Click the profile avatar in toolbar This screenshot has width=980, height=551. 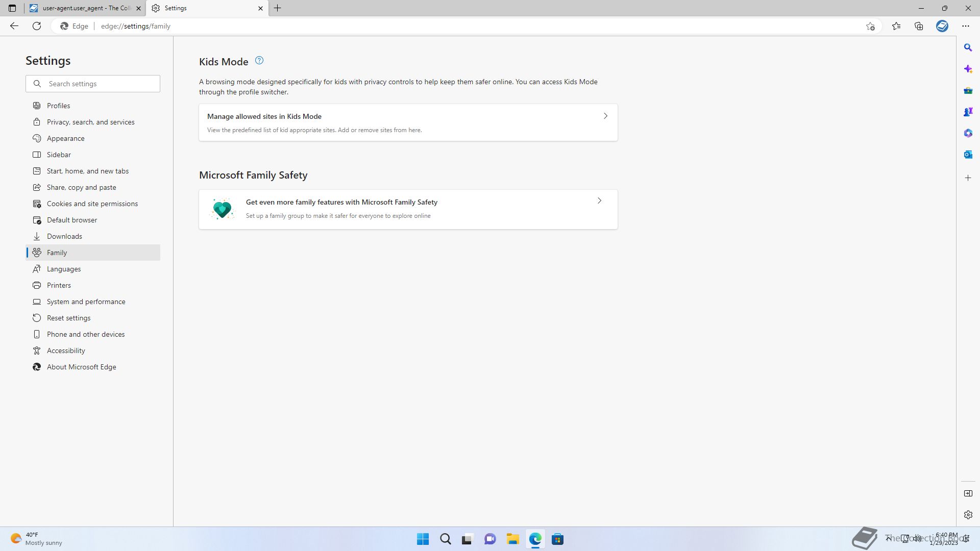click(x=942, y=26)
